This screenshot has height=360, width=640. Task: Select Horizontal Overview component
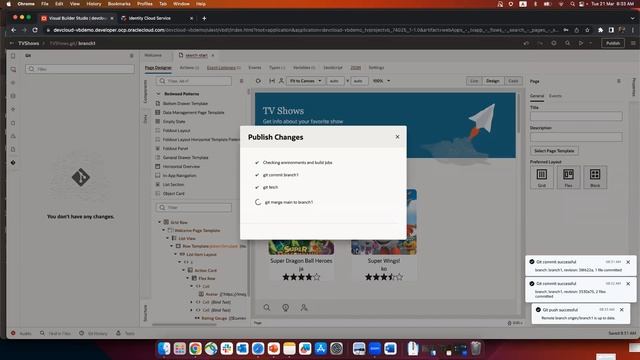[181, 166]
